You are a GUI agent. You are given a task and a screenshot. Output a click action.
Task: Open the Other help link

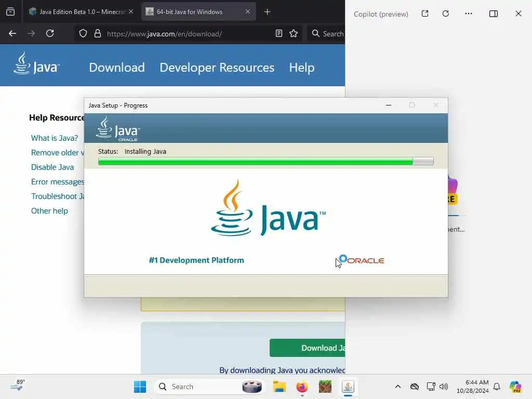49,211
